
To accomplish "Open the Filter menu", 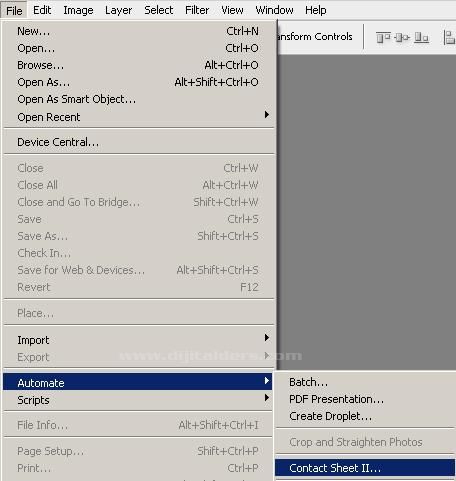I will (x=197, y=10).
